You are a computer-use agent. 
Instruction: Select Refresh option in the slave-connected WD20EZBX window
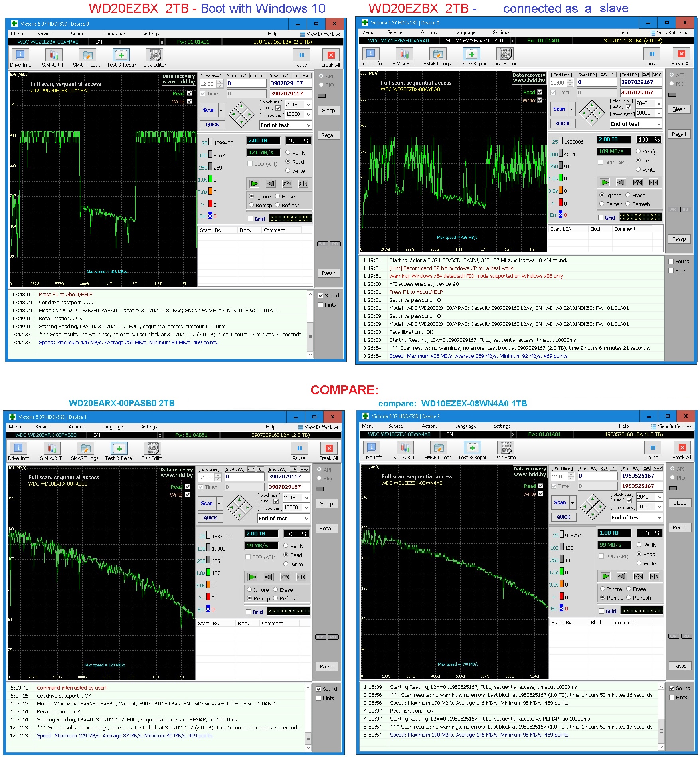point(628,204)
